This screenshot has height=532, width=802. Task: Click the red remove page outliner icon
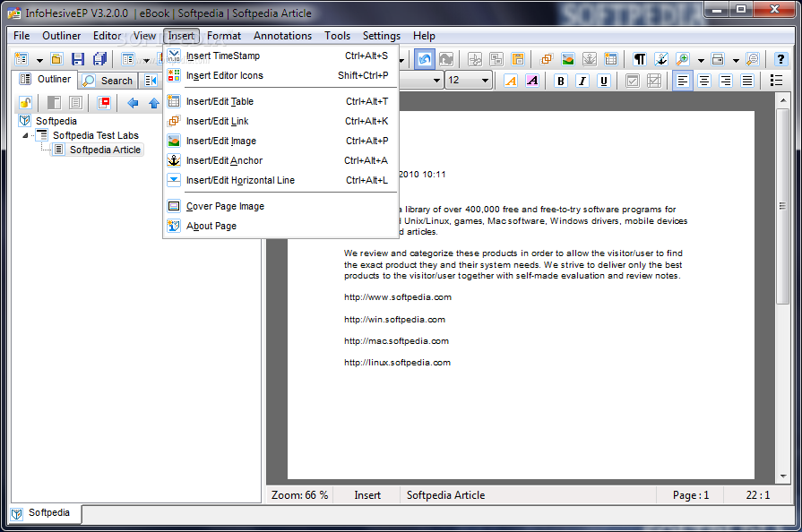tap(104, 103)
